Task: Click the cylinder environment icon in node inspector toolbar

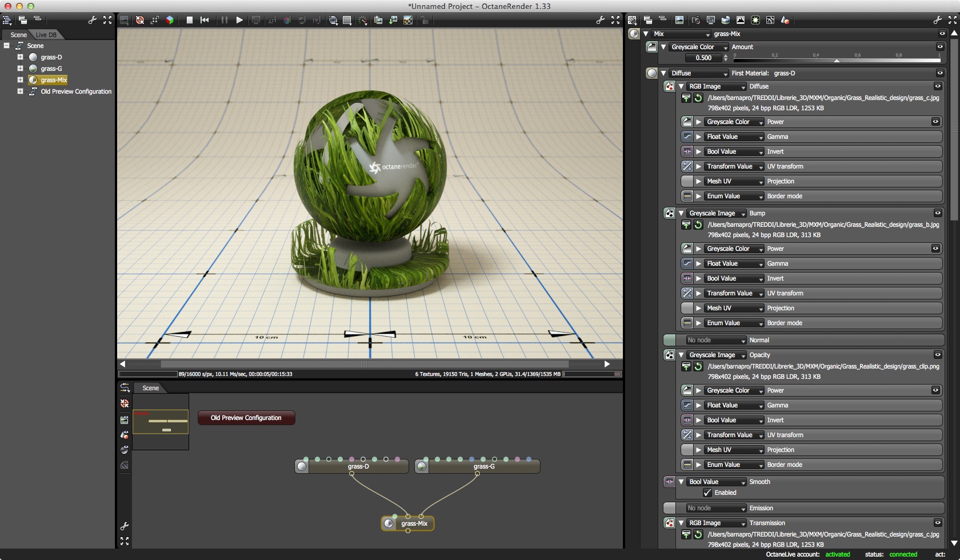Action: (726, 20)
